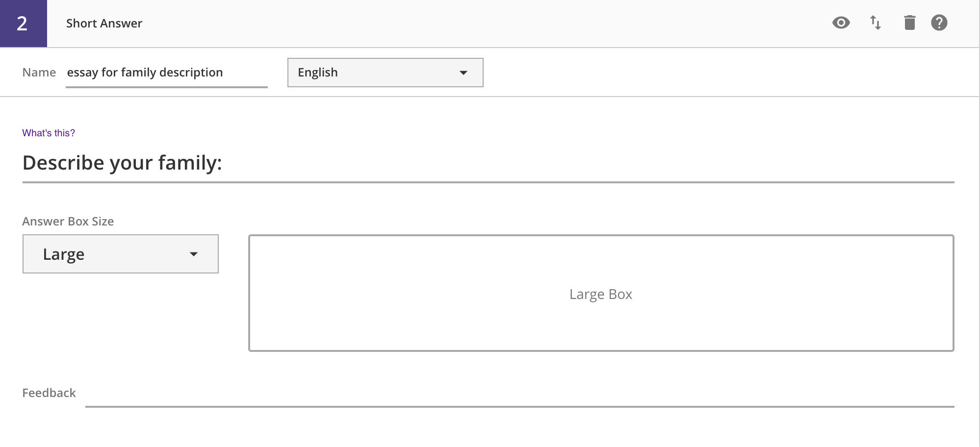Focus the Name field "essay for family description"
Viewport: 980px width, 447px height.
click(x=166, y=73)
